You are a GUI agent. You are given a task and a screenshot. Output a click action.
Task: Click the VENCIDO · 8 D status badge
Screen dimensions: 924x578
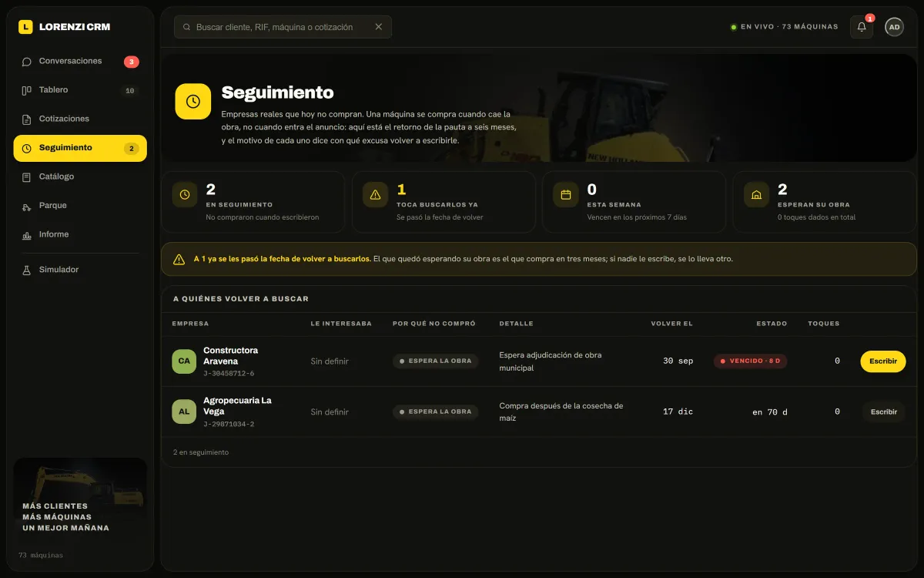(750, 361)
